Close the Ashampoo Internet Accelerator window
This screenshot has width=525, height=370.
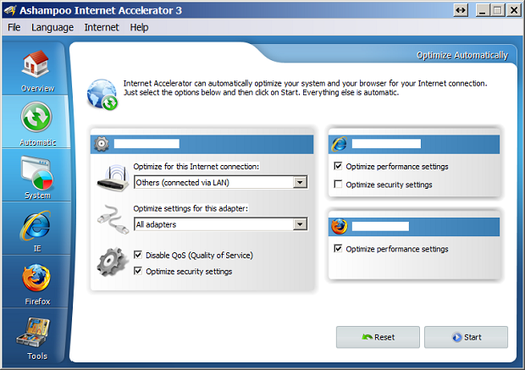point(514,10)
